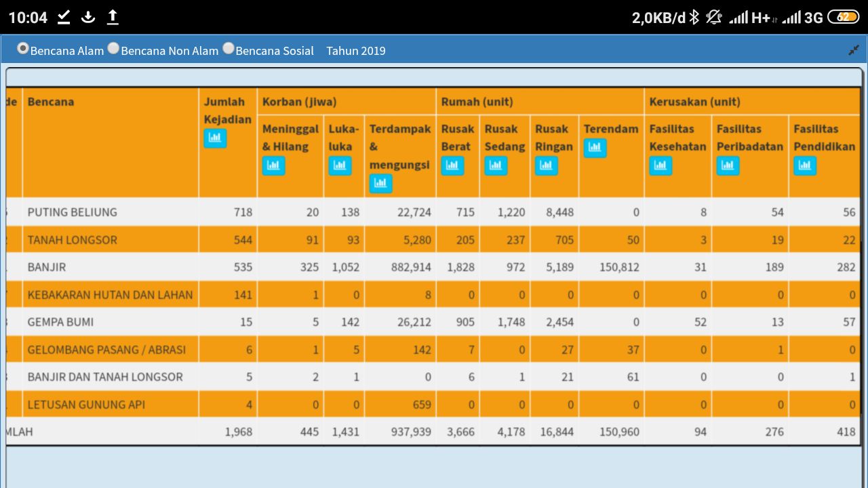Click Letusan Gunung Api affected 659
Screen dimensions: 868x488
point(422,405)
